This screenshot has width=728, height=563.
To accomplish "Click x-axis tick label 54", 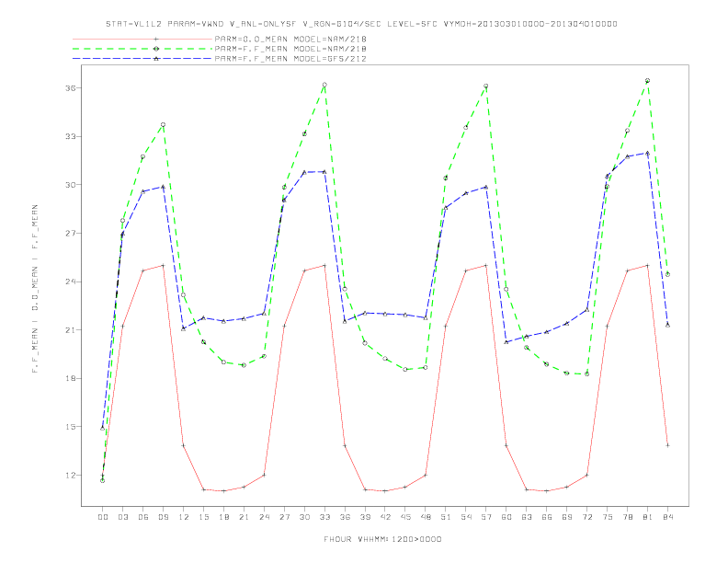I will coord(466,517).
